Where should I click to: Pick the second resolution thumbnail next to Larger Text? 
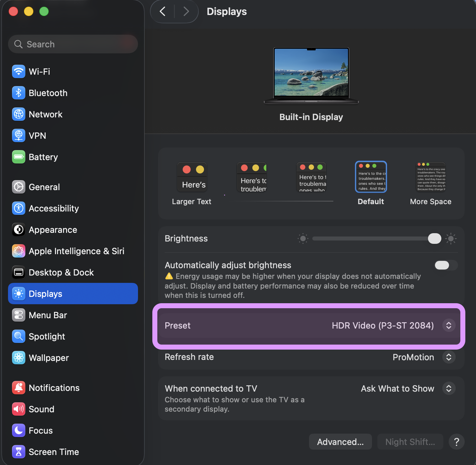point(252,177)
